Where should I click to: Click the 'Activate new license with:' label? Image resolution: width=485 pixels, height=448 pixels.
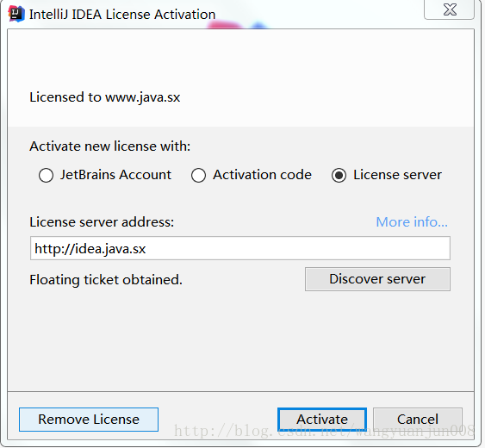109,146
